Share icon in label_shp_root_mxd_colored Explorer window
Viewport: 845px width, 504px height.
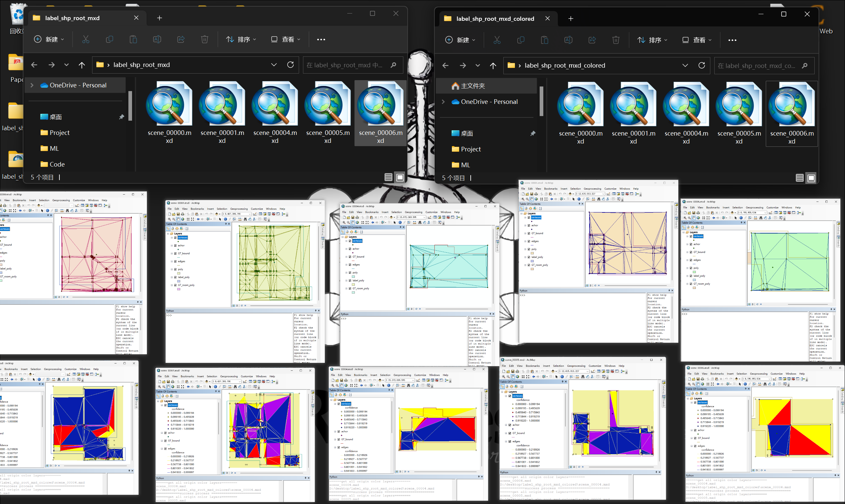point(592,40)
